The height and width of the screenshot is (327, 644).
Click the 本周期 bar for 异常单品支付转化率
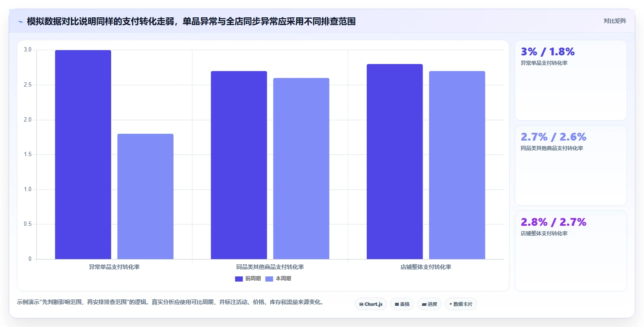click(x=145, y=196)
